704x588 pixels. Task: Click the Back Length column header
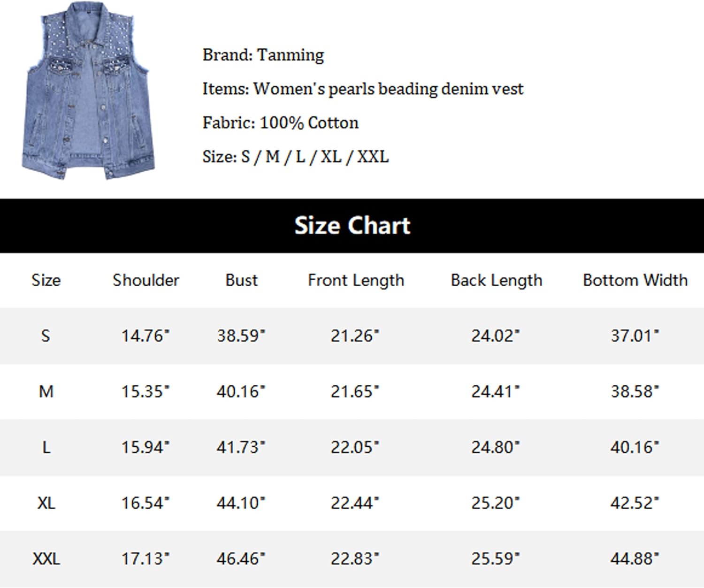click(497, 281)
